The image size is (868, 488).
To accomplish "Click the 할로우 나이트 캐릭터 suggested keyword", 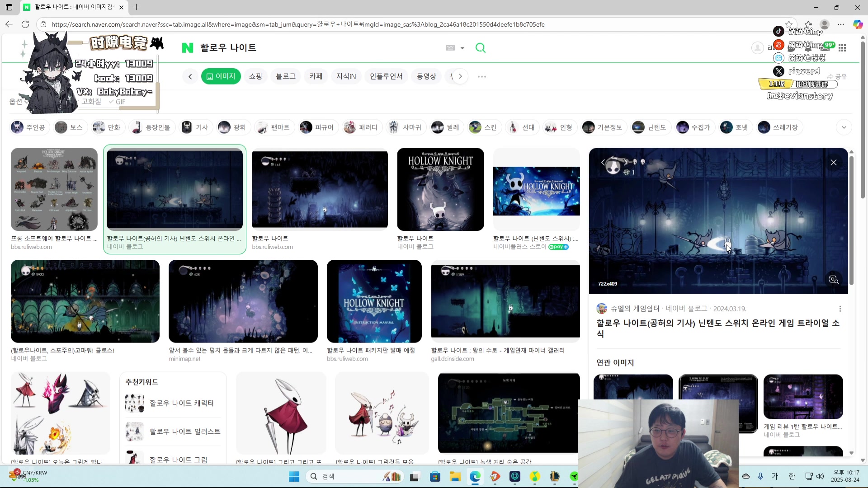I will [x=172, y=403].
